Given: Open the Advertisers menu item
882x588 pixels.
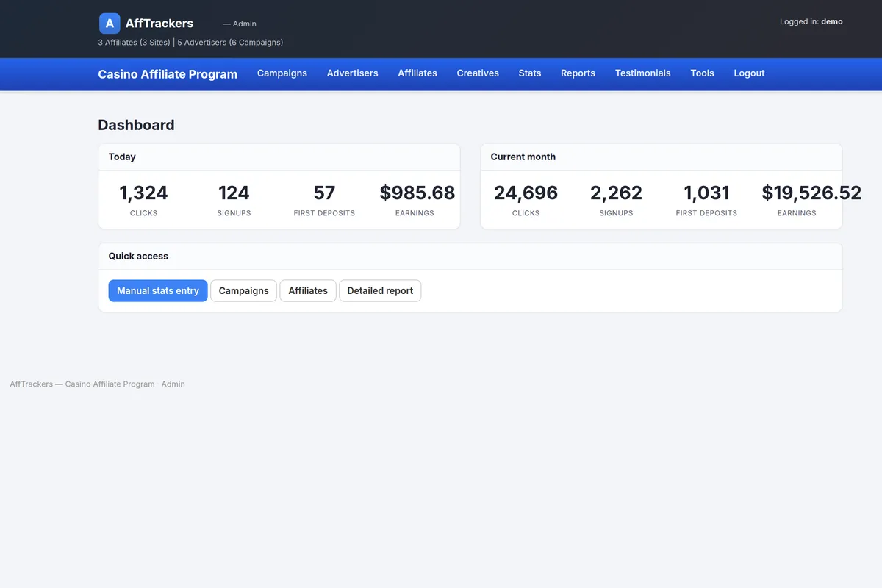Looking at the screenshot, I should [x=353, y=73].
